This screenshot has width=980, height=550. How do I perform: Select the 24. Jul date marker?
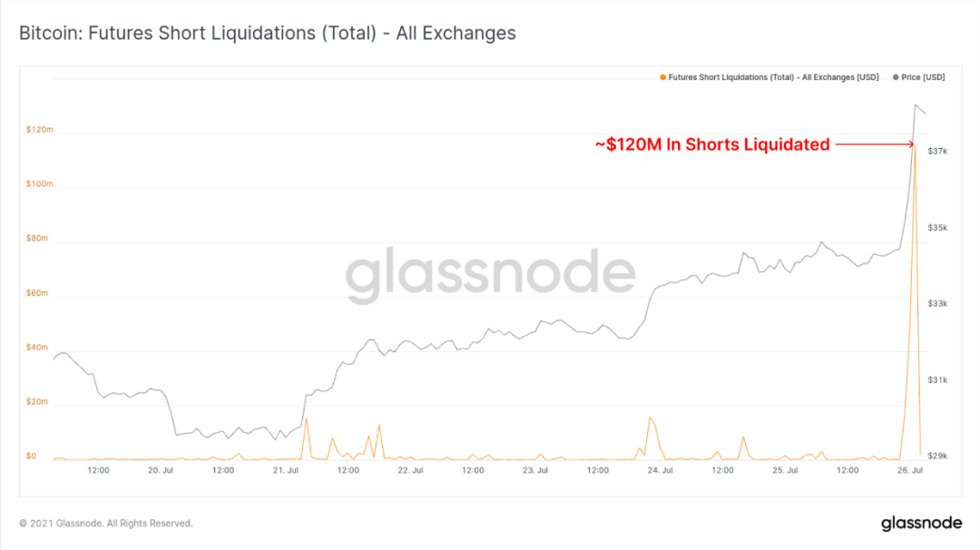click(660, 470)
